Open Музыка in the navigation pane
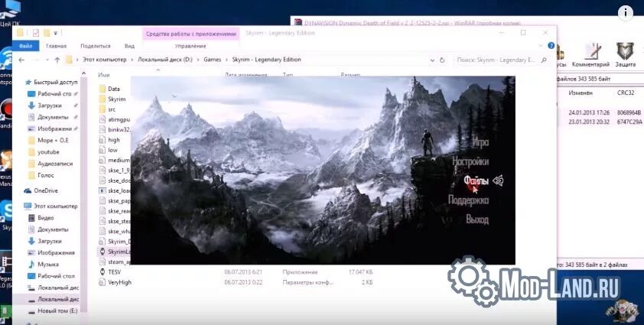 click(x=43, y=264)
